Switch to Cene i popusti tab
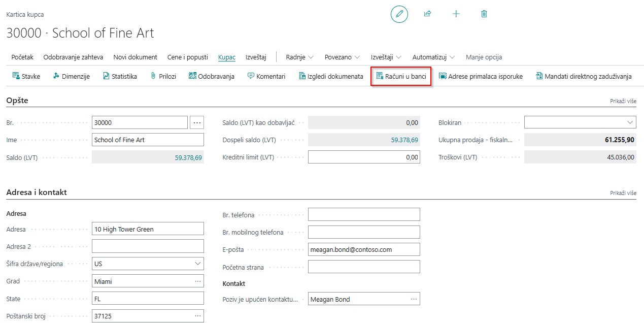Image resolution: width=644 pixels, height=323 pixels. pos(188,57)
